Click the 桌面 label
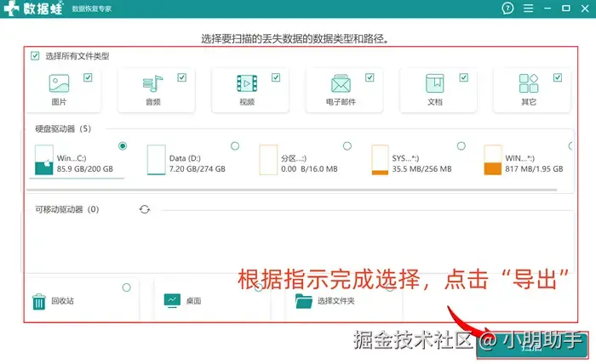 click(193, 301)
